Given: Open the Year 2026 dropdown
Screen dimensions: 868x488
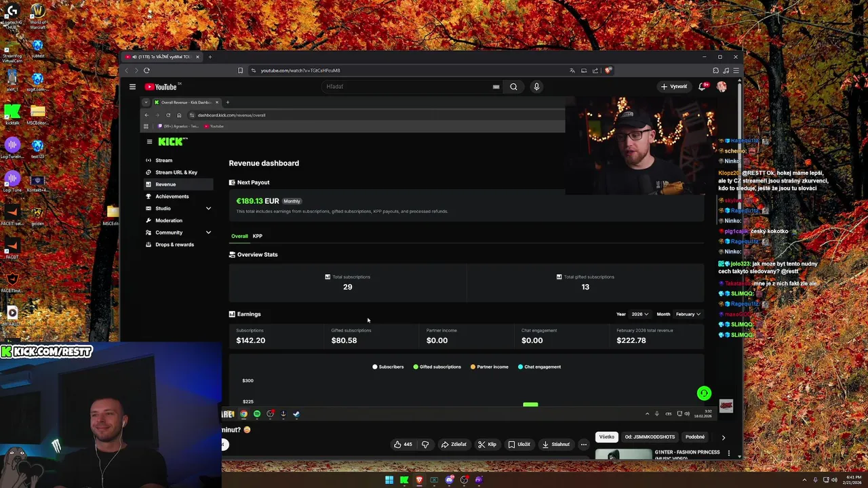Looking at the screenshot, I should 639,314.
